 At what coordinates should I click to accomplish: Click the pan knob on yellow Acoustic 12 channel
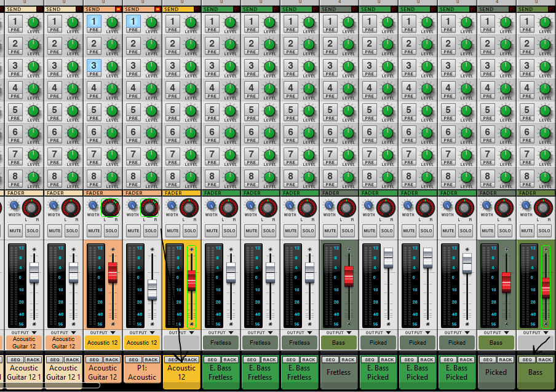pyautogui.click(x=189, y=208)
